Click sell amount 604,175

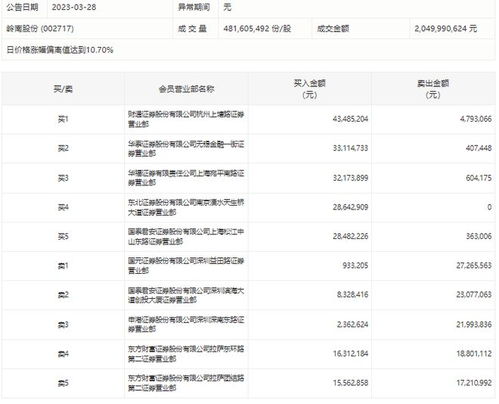coord(479,178)
